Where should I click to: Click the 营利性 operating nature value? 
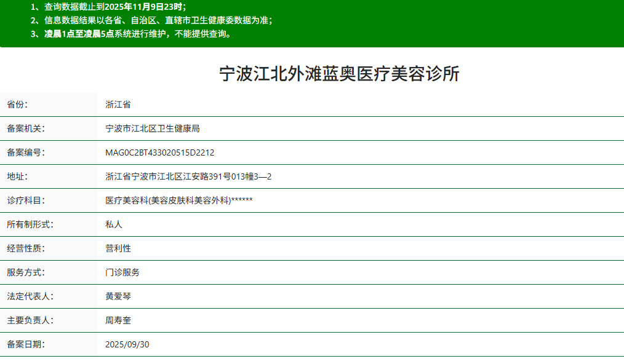pos(116,248)
